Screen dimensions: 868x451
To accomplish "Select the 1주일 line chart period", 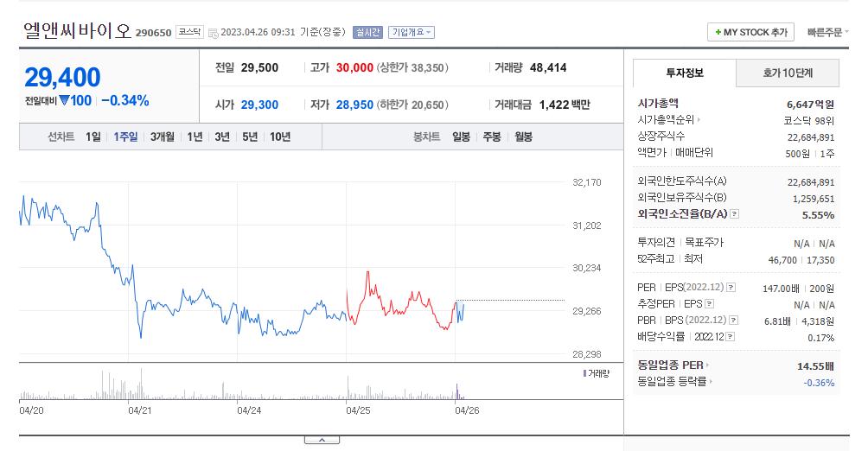I will pyautogui.click(x=125, y=137).
